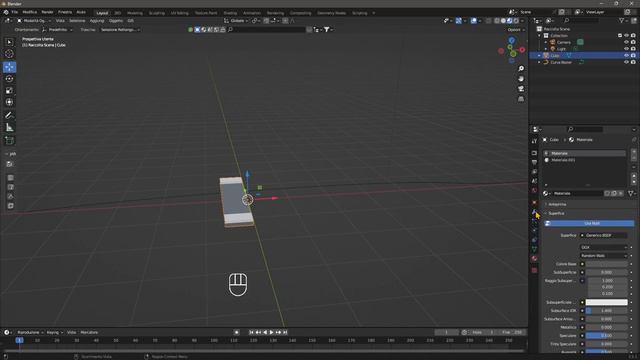Toggle Light visibility eye in outliner
Screen dimensions: 640x360
[x=627, y=49]
